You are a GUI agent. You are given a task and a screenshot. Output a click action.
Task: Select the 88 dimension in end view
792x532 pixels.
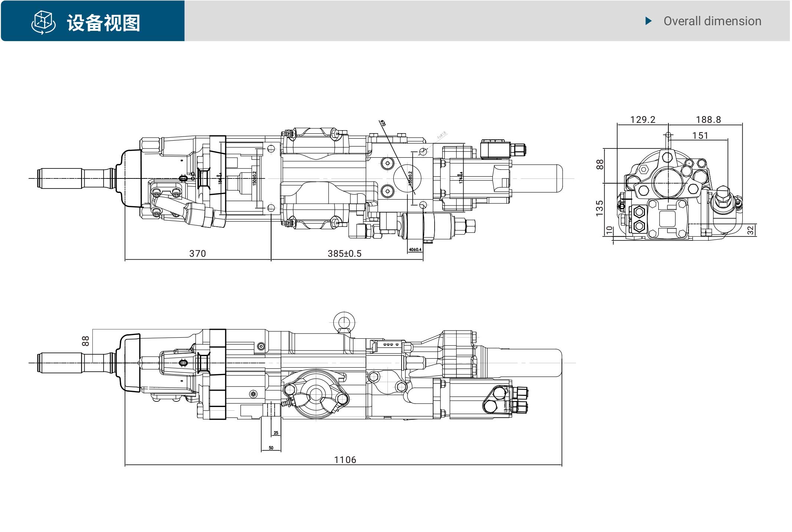600,164
